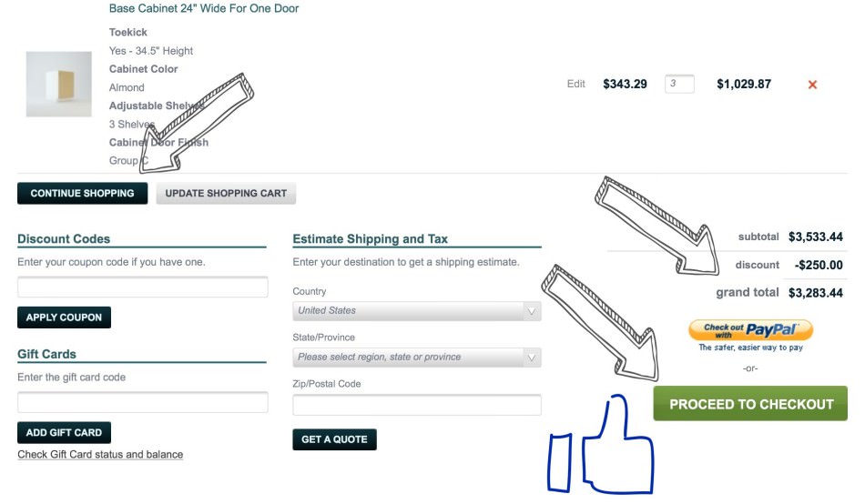Click the discount coupon code field
This screenshot has height=504, width=865.
[x=143, y=287]
